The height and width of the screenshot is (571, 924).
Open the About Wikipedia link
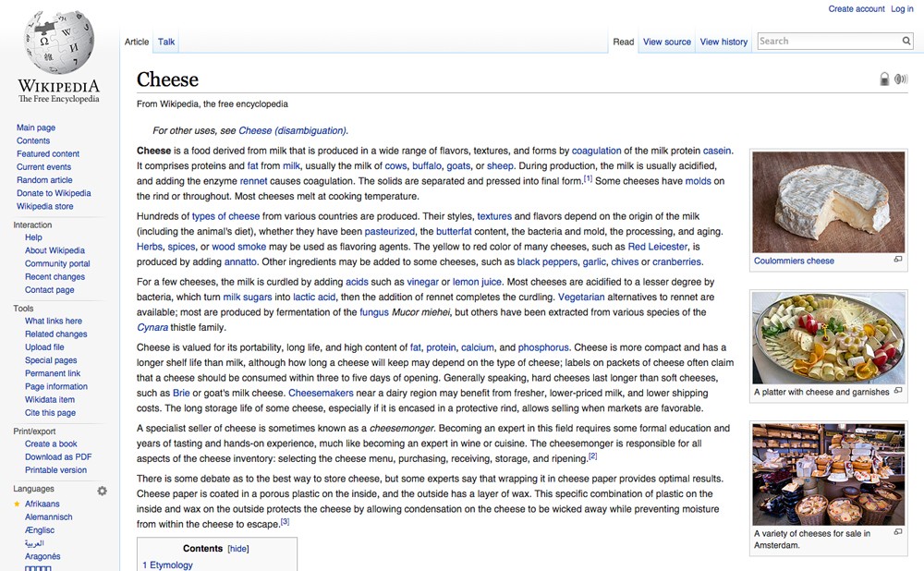point(55,249)
